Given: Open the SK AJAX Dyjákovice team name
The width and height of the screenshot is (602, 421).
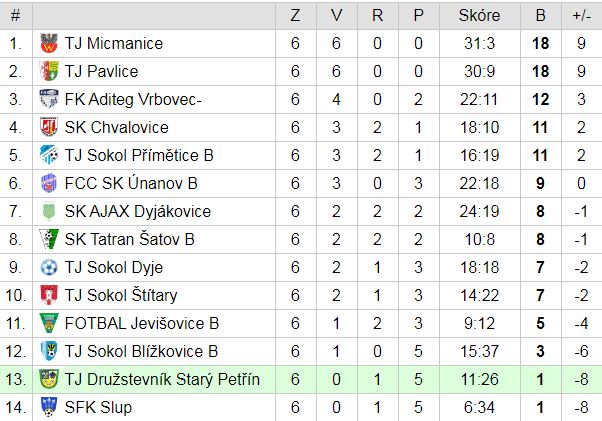Looking at the screenshot, I should tap(138, 211).
